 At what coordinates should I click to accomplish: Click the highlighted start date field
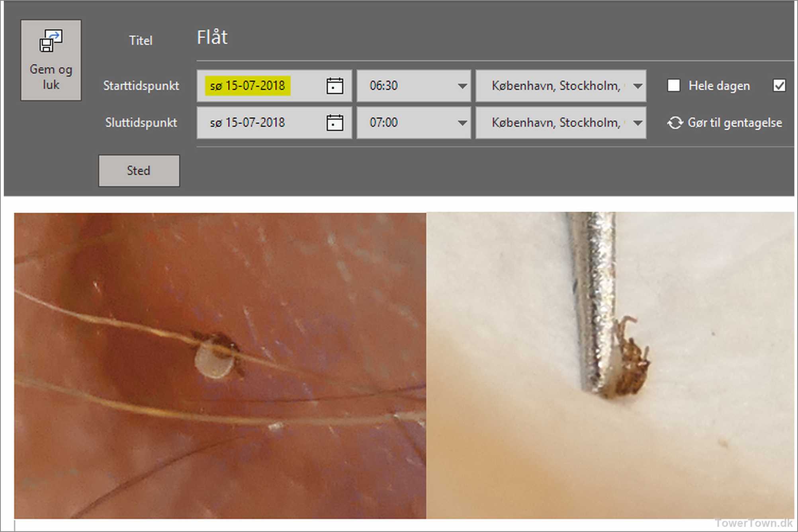click(x=248, y=86)
